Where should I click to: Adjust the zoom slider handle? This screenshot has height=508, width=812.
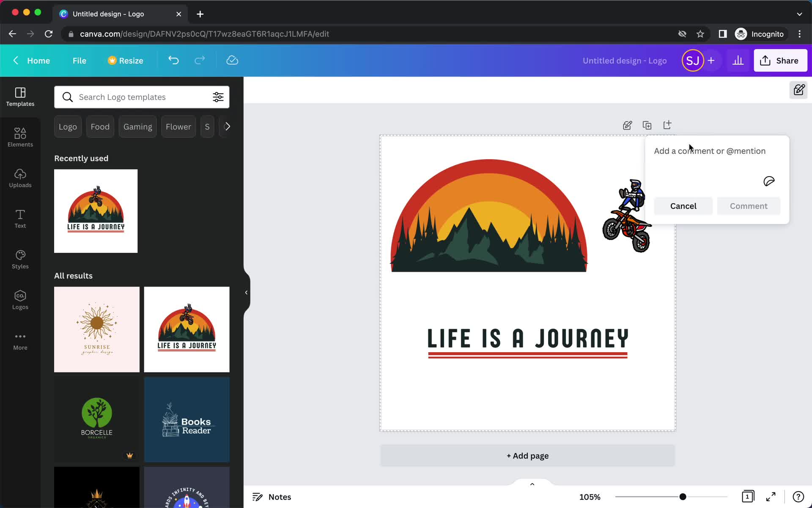(683, 497)
